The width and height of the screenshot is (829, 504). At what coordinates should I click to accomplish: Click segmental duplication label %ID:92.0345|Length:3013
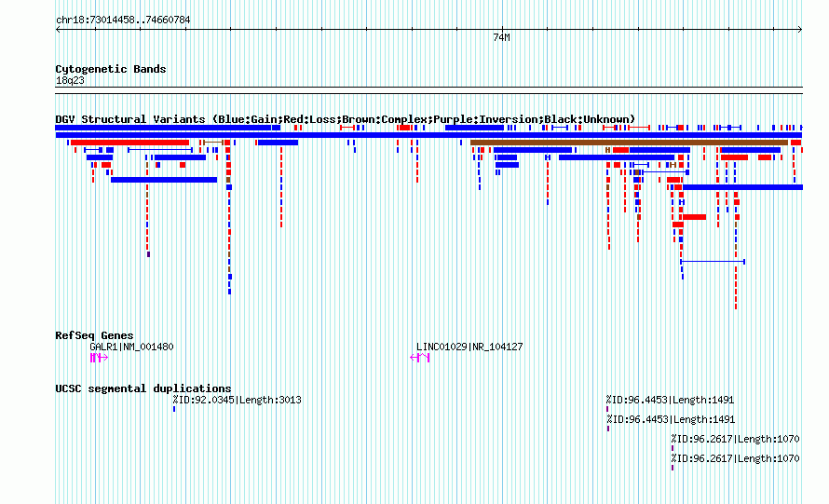[x=237, y=400]
